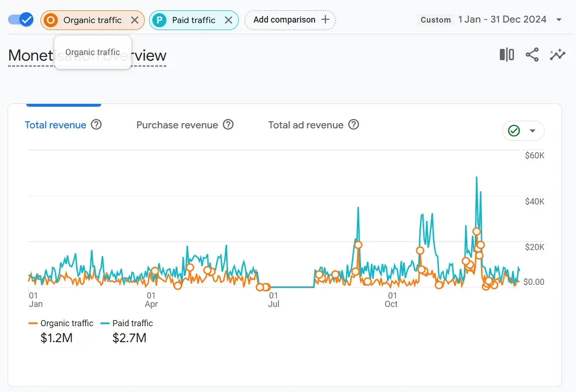Open the Insights sparkline icon
This screenshot has height=392, width=576.
(557, 55)
